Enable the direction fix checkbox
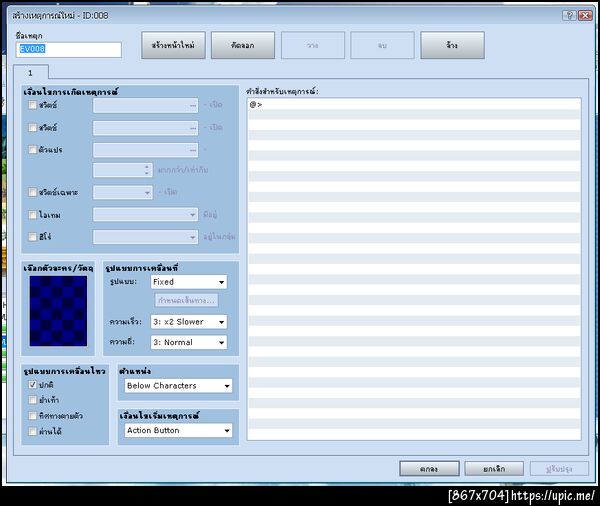 [x=33, y=416]
